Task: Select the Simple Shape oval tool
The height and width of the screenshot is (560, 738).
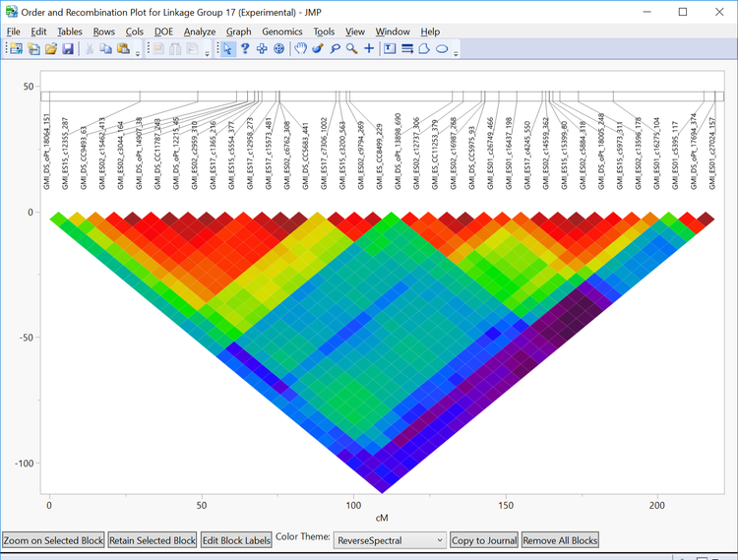Action: [x=442, y=48]
